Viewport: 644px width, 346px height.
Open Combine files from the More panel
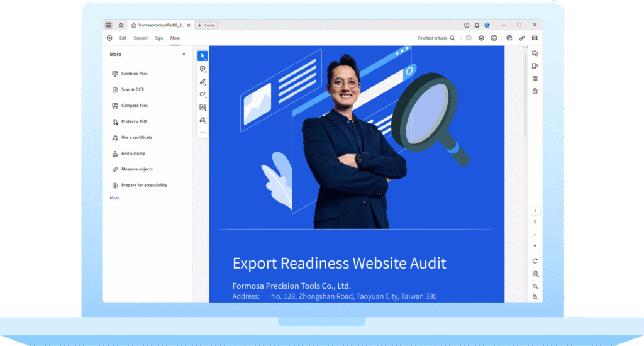134,74
